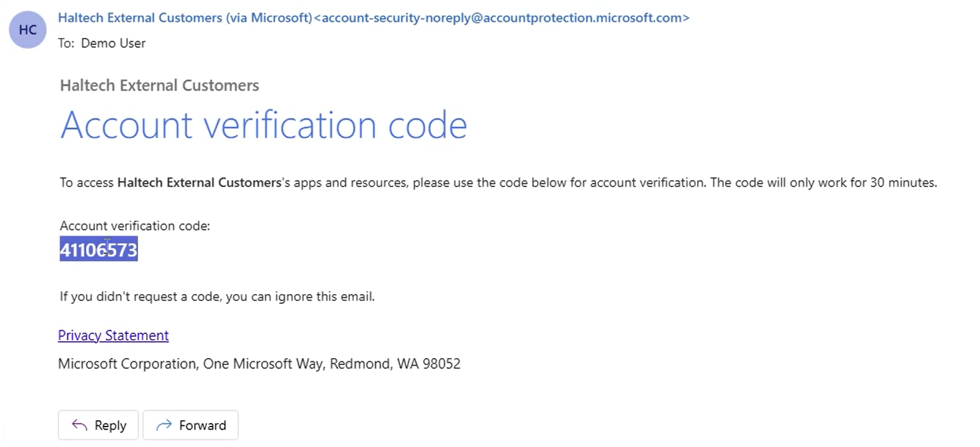Image resolution: width=980 pixels, height=447 pixels.
Task: Click the gray Haltech External Customers heading
Action: (159, 86)
